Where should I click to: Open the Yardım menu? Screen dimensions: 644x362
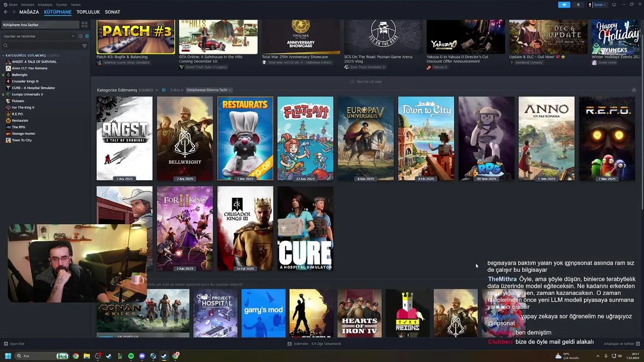click(x=75, y=5)
